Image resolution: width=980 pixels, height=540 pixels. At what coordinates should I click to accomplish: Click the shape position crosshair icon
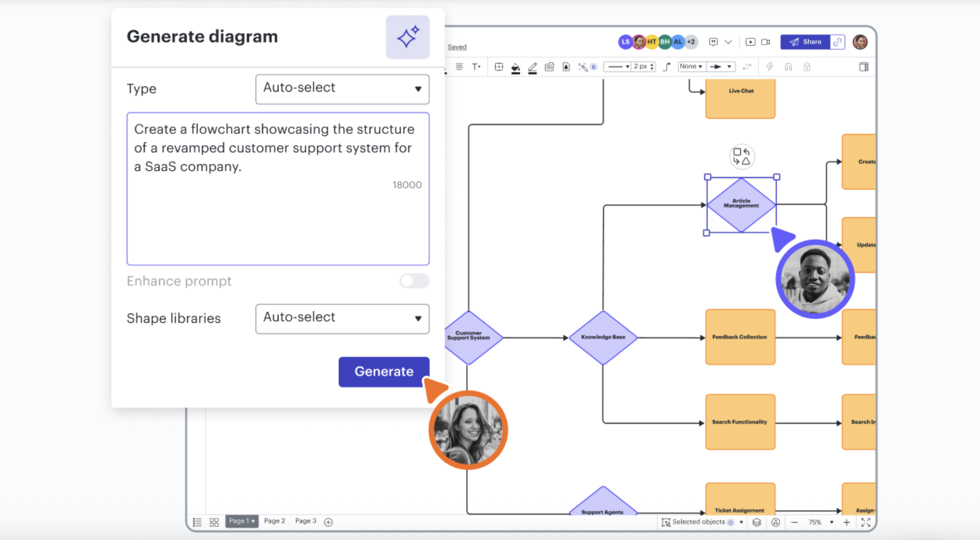coord(499,67)
